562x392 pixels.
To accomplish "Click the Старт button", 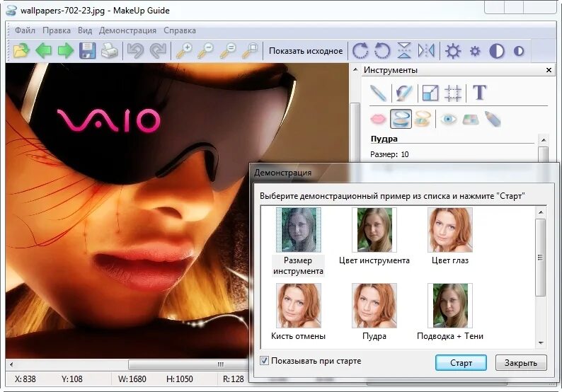I will tap(461, 362).
